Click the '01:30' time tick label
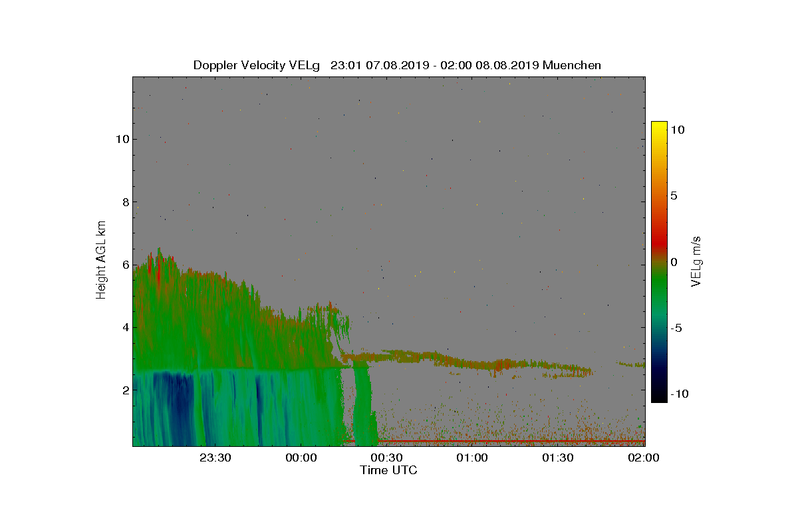Viewport: 798px width, 532px height. pyautogui.click(x=559, y=458)
